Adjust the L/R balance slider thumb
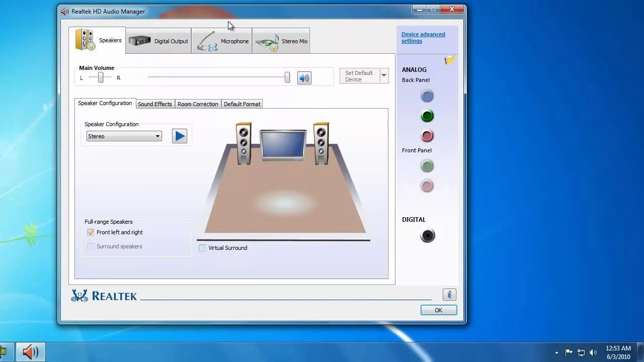Viewport: 644px width, 362px height. (101, 77)
